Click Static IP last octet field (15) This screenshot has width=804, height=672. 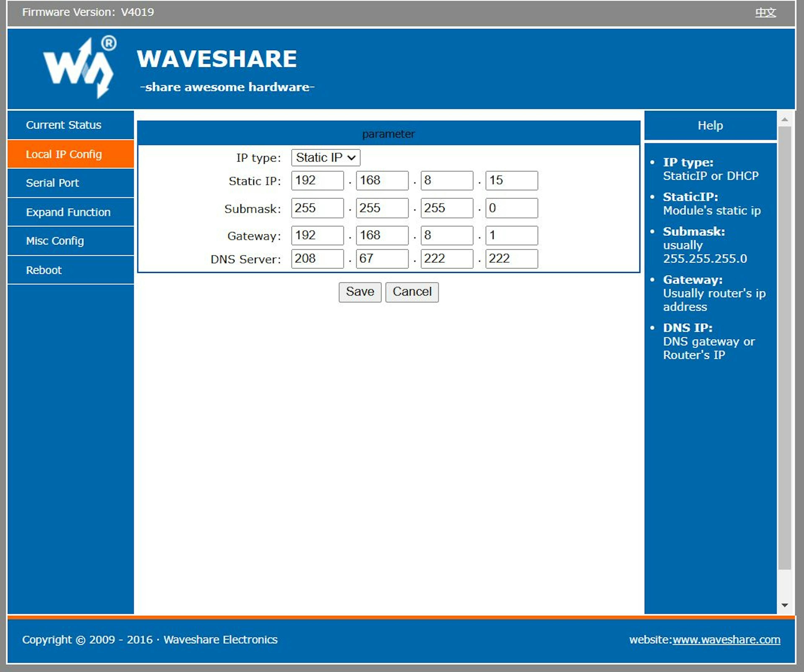(512, 181)
